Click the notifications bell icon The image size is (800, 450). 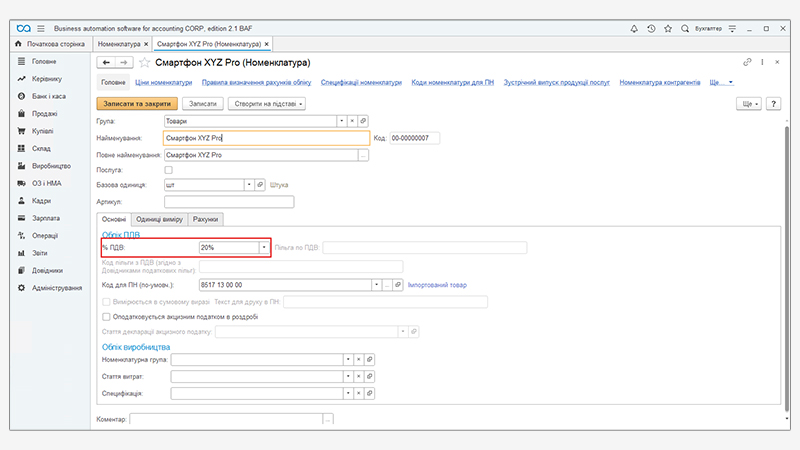(634, 29)
